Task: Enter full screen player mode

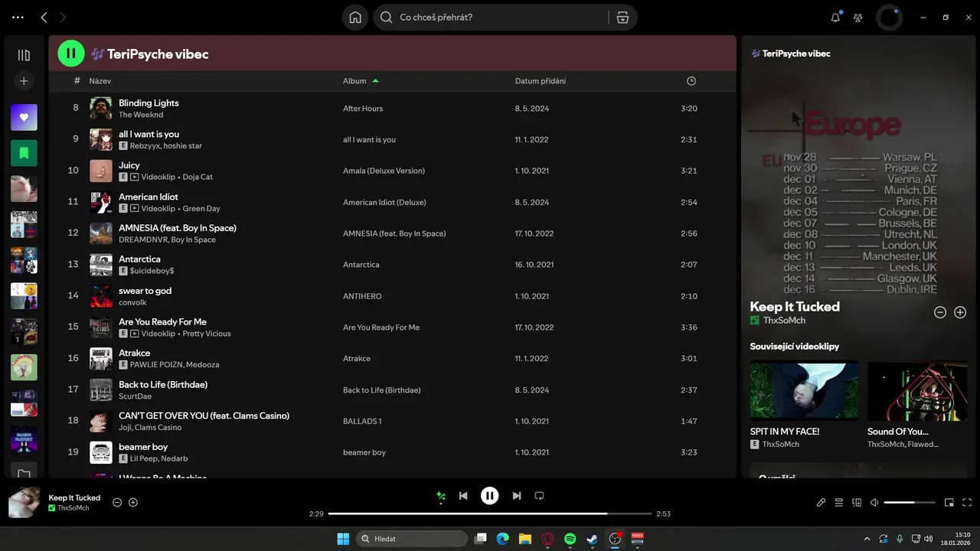Action: [x=967, y=503]
